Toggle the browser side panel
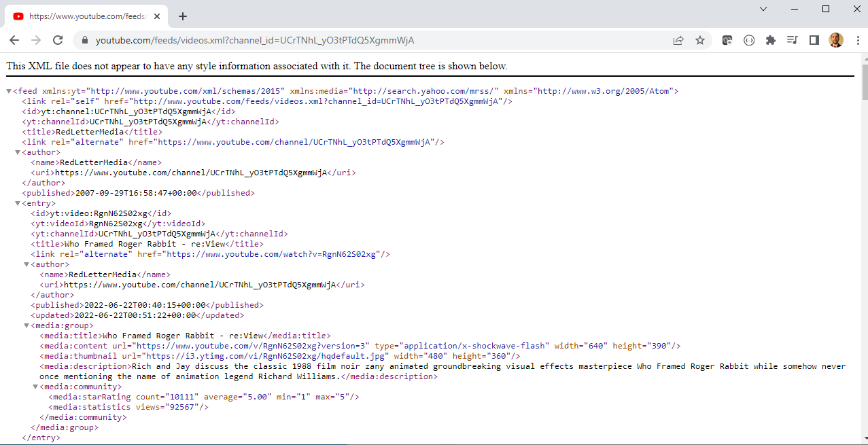 (x=814, y=40)
